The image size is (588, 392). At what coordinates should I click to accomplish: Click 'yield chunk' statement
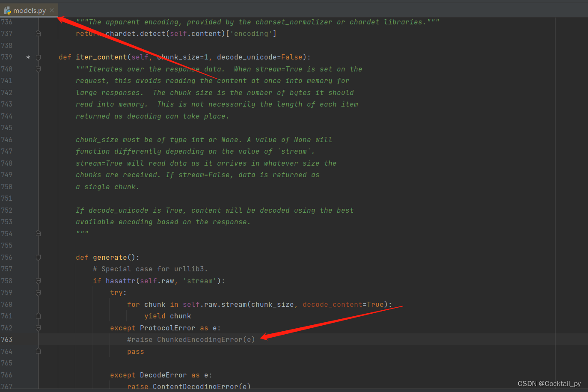[168, 316]
